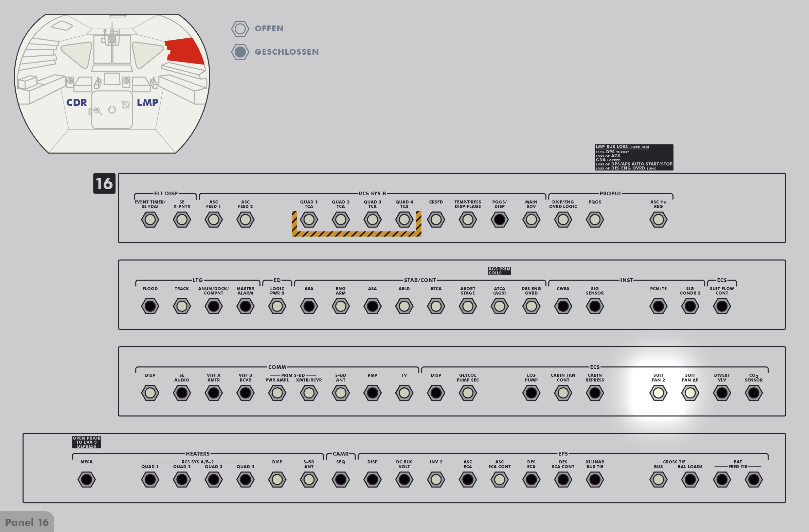
Task: Click the GESCHLOSSEN legend hexagon
Action: tap(240, 52)
